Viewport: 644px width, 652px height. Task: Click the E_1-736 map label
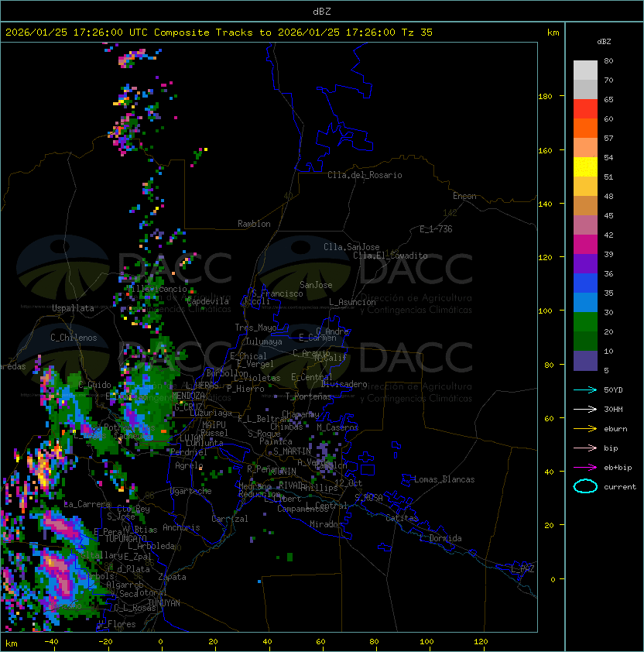click(x=436, y=229)
